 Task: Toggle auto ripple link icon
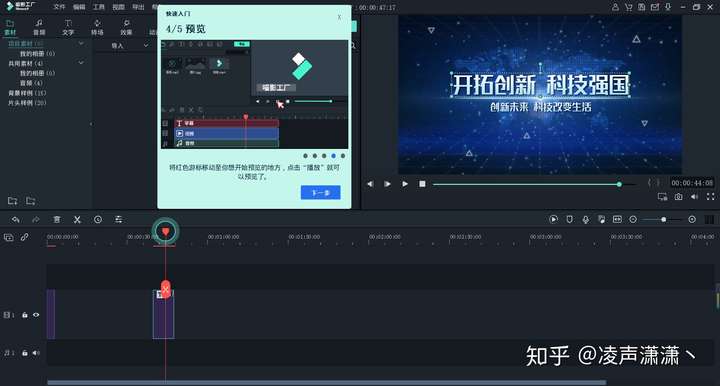(x=24, y=237)
